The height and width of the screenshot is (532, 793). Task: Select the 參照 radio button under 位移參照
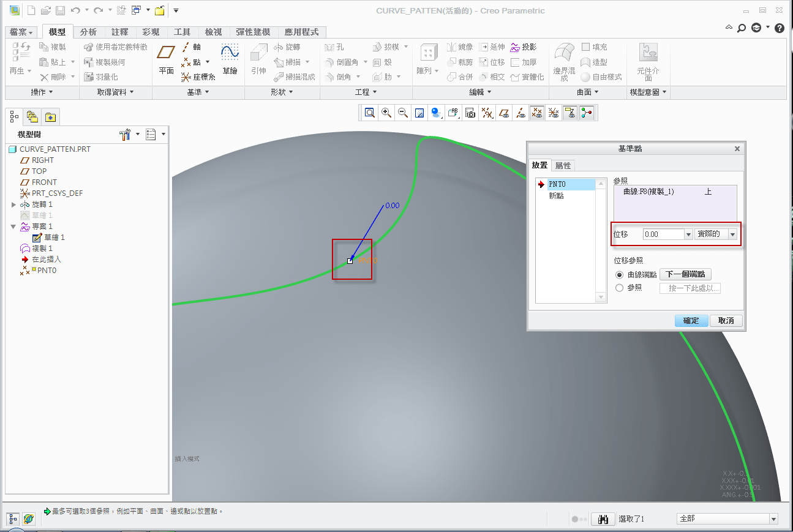tap(619, 288)
